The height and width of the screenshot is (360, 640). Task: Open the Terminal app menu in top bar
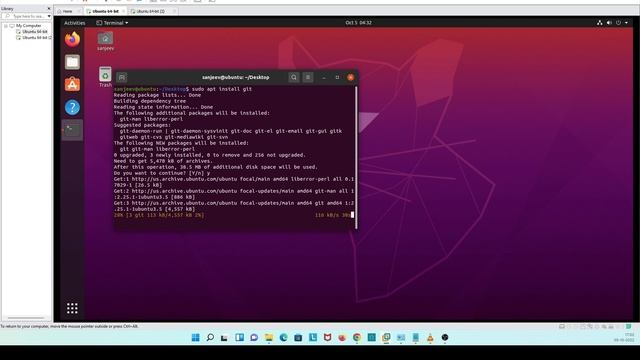(x=112, y=23)
